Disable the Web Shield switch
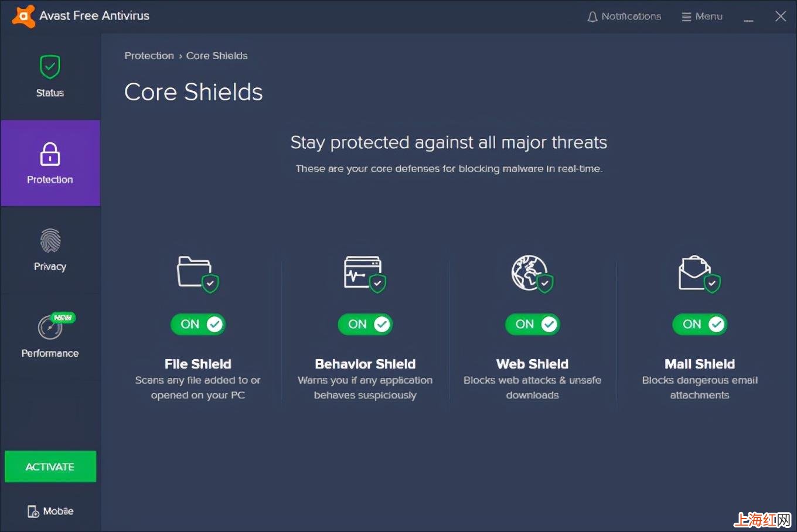The image size is (797, 532). [x=533, y=324]
